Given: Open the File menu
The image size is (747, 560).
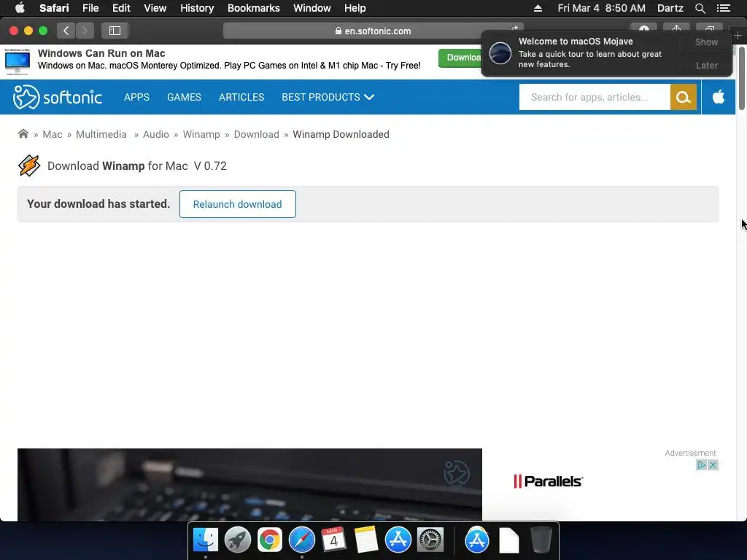Looking at the screenshot, I should [x=90, y=8].
